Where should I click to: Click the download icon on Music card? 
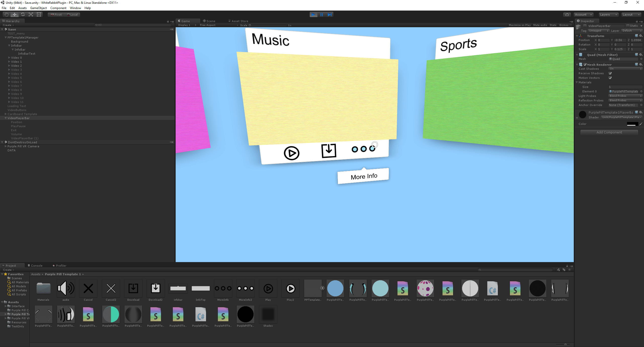[x=329, y=151]
